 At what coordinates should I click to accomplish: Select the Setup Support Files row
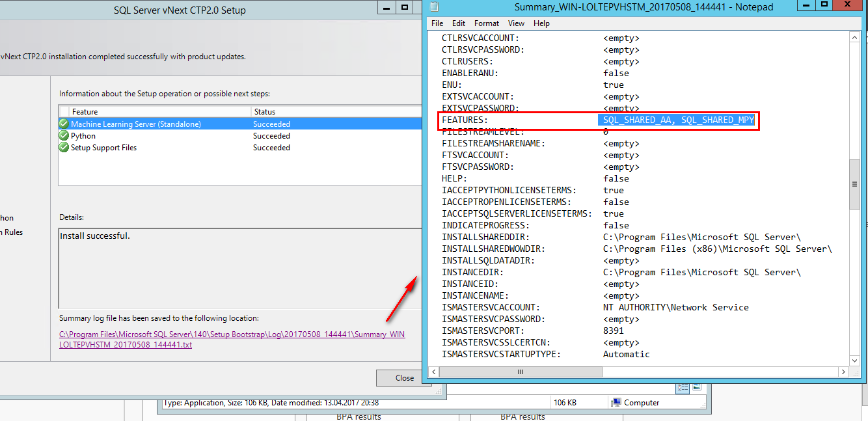click(240, 148)
